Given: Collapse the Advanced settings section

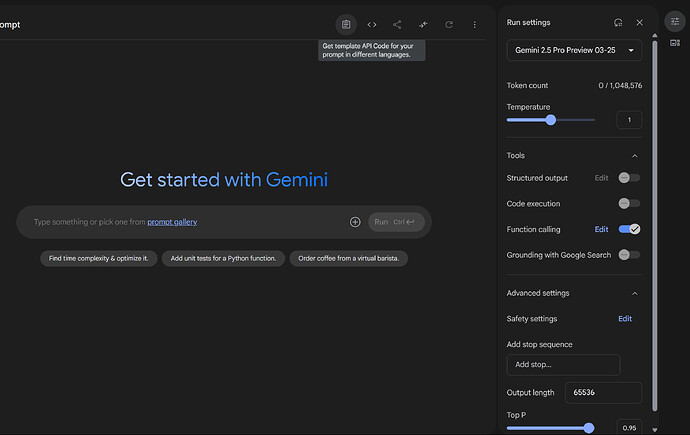Looking at the screenshot, I should coord(635,293).
